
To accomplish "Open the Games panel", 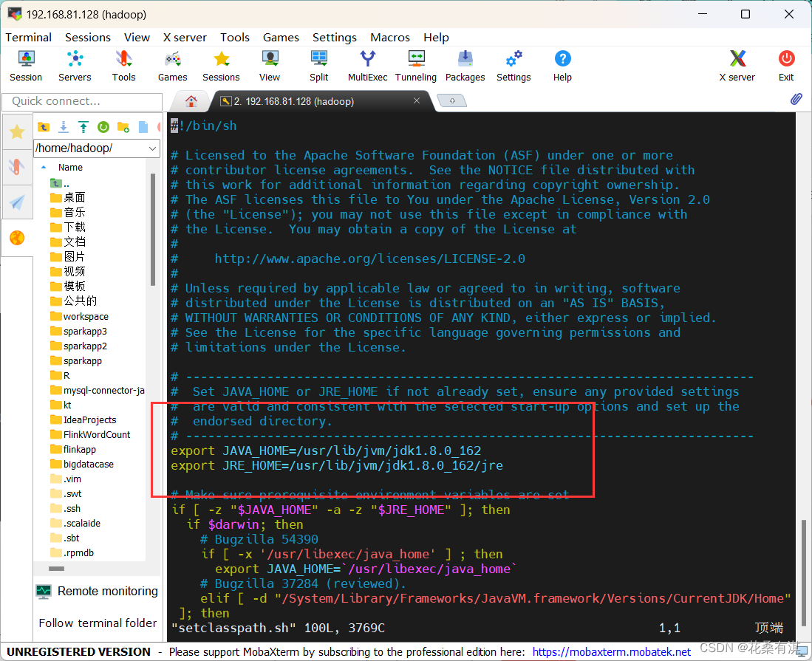I will click(x=172, y=65).
